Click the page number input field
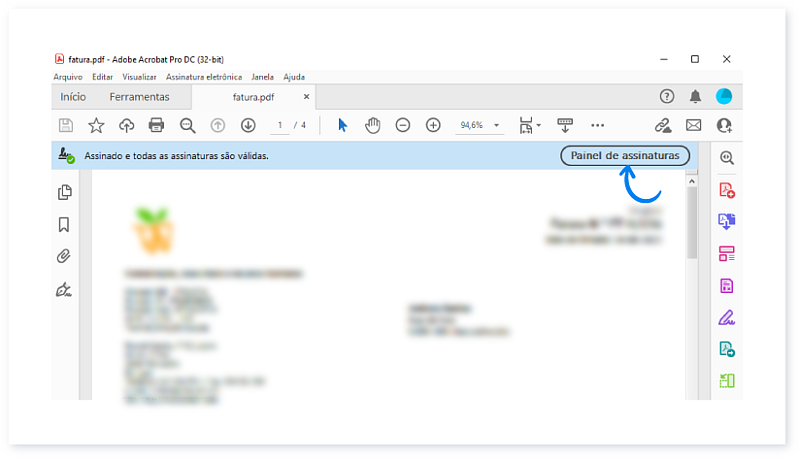Image resolution: width=800 pixels, height=459 pixels. coord(281,125)
